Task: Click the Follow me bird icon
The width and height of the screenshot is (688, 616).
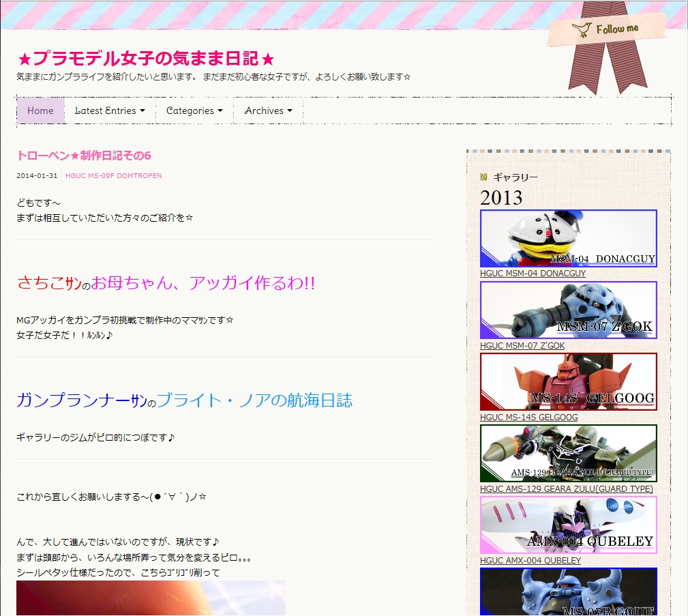Action: tap(582, 30)
